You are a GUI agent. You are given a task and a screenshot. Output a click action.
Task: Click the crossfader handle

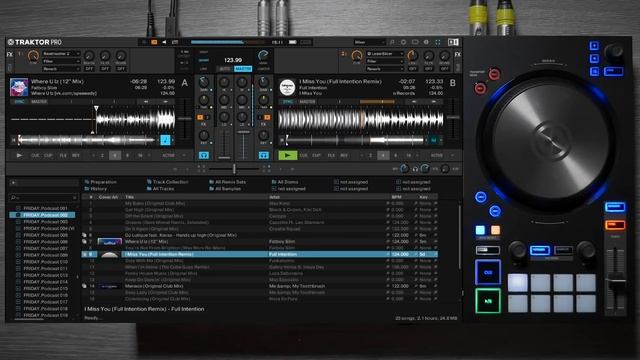234,169
